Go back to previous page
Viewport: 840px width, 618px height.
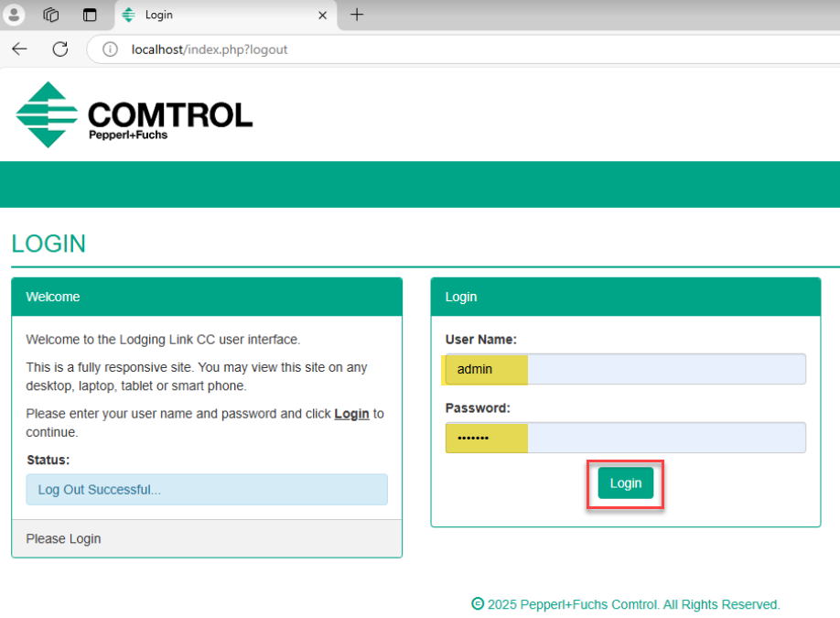(19, 49)
